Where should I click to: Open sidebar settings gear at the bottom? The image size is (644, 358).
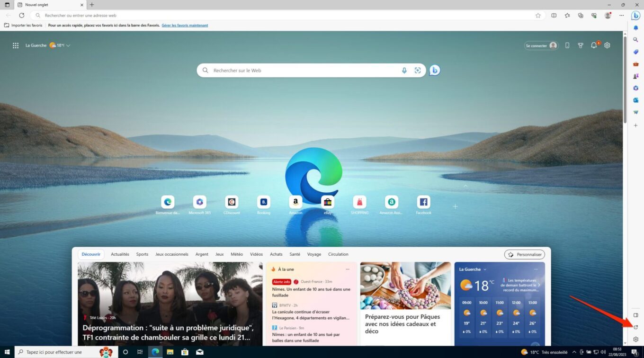(x=636, y=339)
